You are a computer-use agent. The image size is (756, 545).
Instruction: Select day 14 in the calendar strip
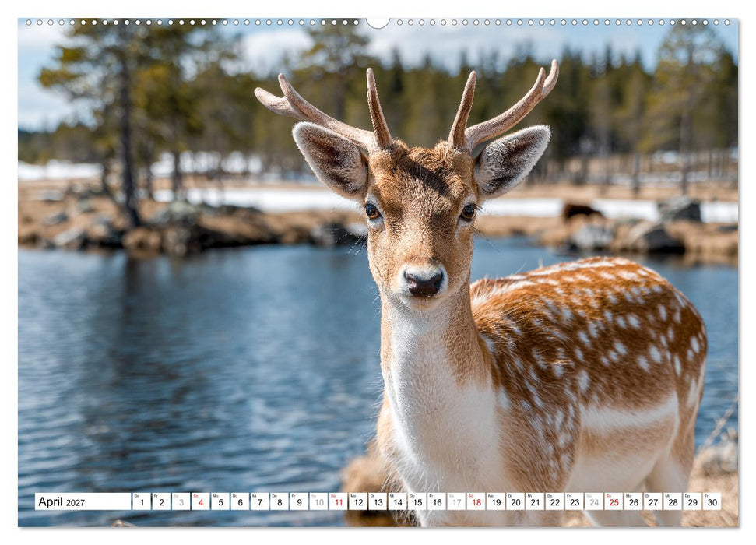tap(397, 501)
